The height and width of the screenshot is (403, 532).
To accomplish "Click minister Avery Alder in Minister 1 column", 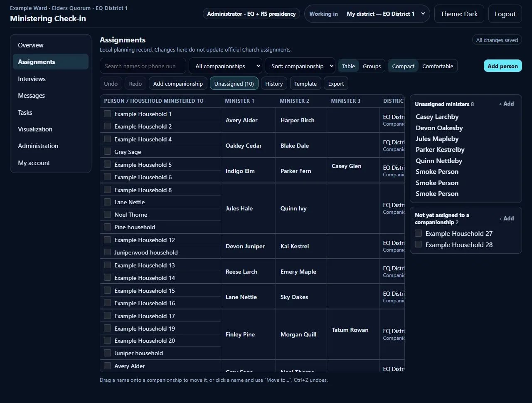I will tap(241, 120).
